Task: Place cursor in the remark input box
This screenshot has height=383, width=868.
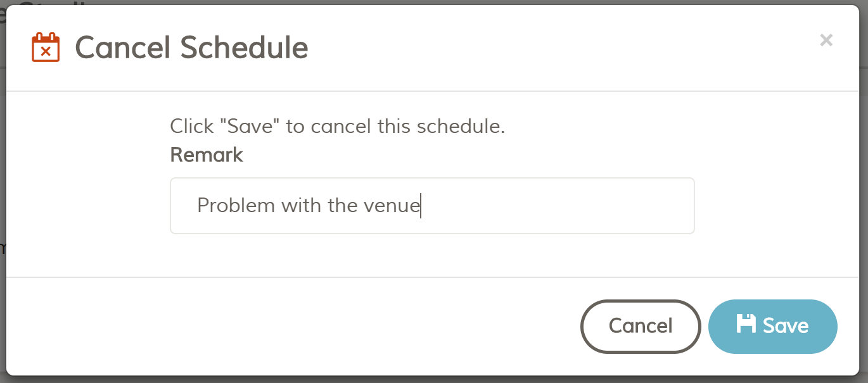Action: tap(433, 205)
